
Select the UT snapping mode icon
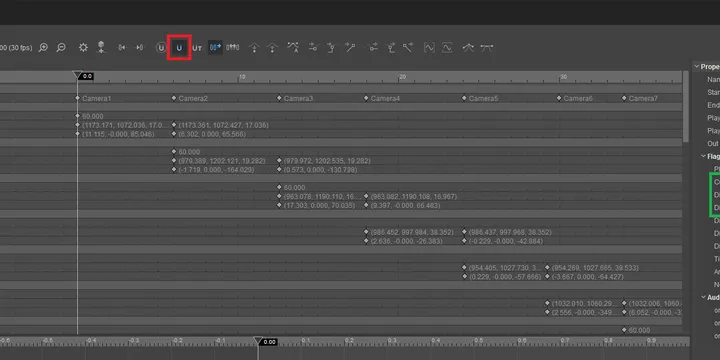[x=197, y=48]
